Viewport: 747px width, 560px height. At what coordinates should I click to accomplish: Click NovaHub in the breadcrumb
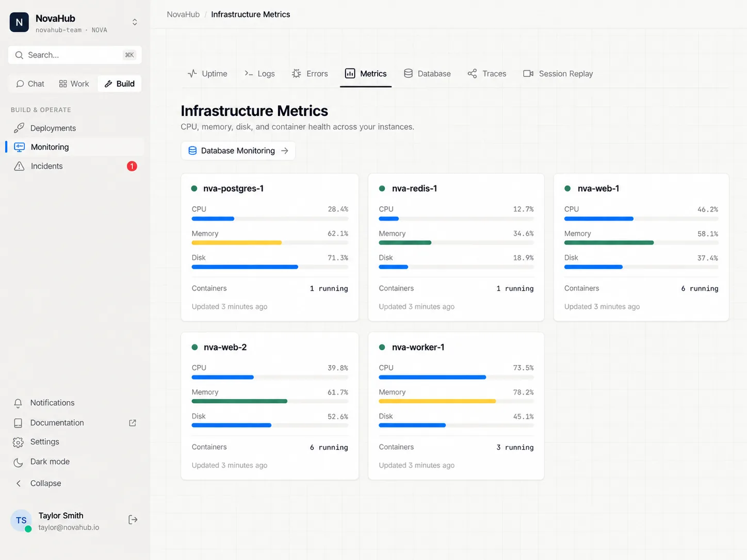[x=183, y=14]
